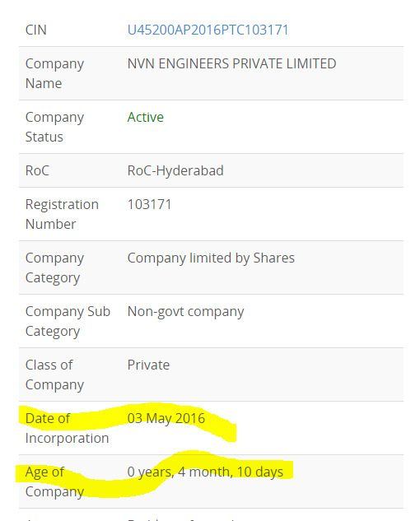This screenshot has height=521, width=420.
Task: Click the green Active status text
Action: pyautogui.click(x=146, y=118)
